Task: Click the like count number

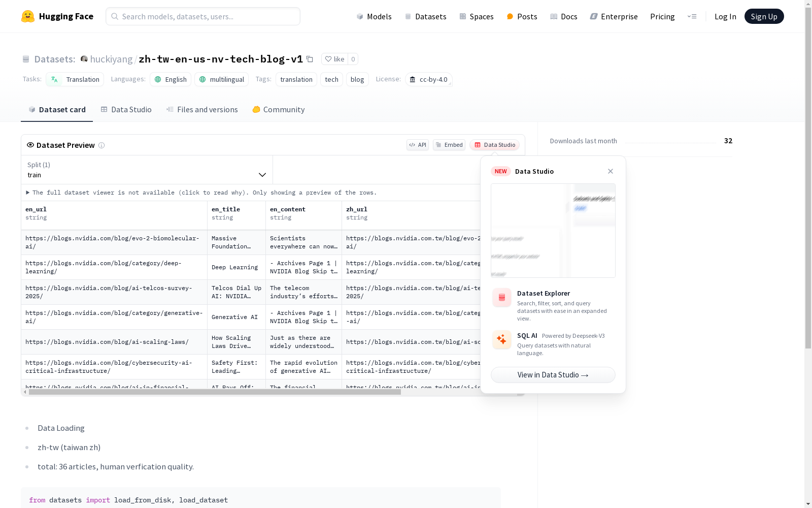Action: pyautogui.click(x=353, y=59)
